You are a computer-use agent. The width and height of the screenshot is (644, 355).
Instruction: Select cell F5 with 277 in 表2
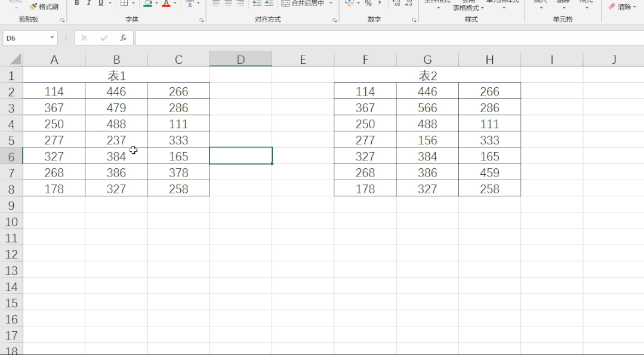365,140
